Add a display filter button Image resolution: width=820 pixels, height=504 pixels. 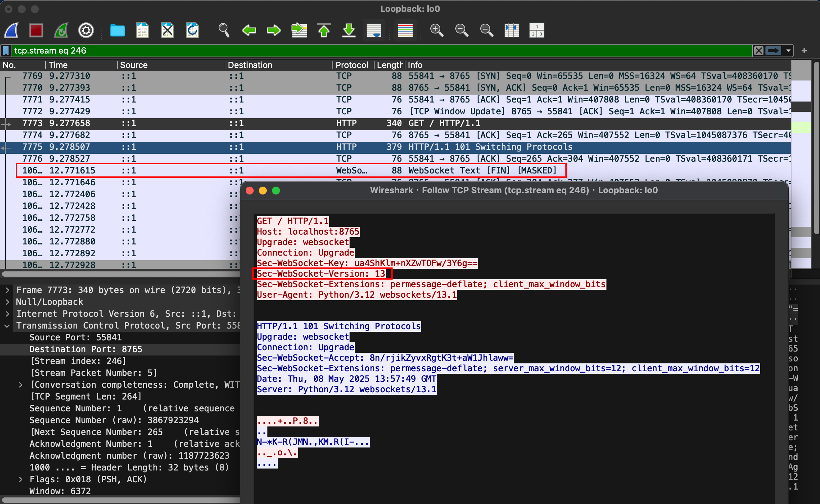point(804,51)
